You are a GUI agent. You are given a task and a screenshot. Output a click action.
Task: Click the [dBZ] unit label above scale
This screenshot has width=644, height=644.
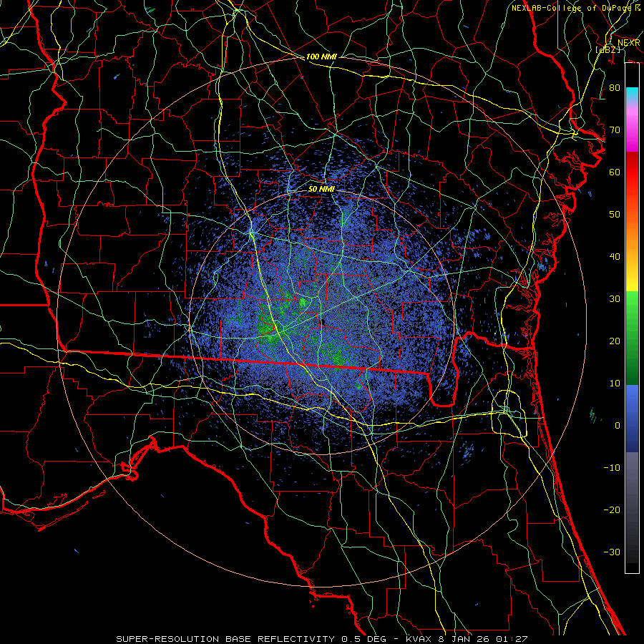[x=608, y=49]
